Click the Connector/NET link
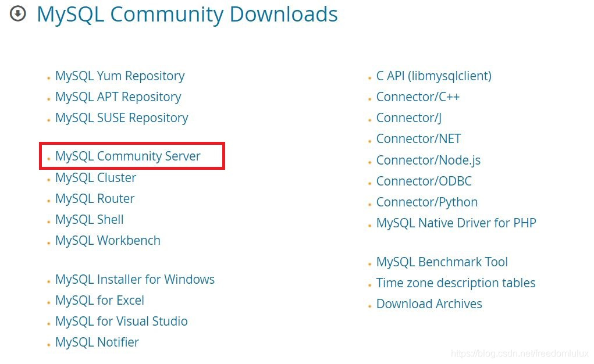 click(x=419, y=138)
